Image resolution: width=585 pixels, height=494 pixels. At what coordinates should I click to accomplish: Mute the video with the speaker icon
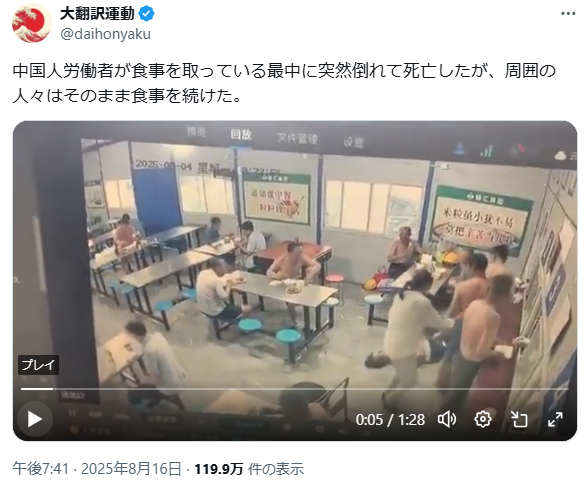click(447, 420)
